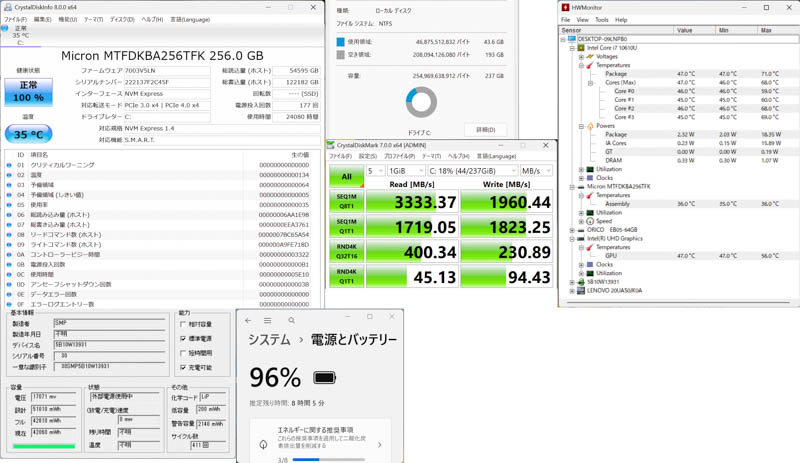
Task: Click the health status 正常 100% indicator
Action: point(28,92)
